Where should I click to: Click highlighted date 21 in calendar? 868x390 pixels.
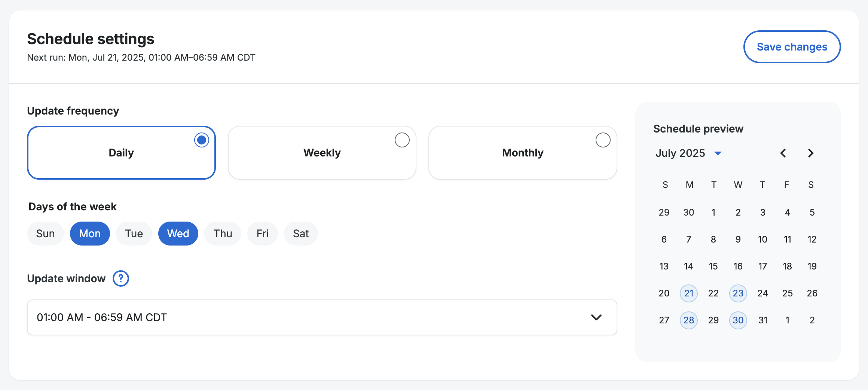[x=688, y=293]
